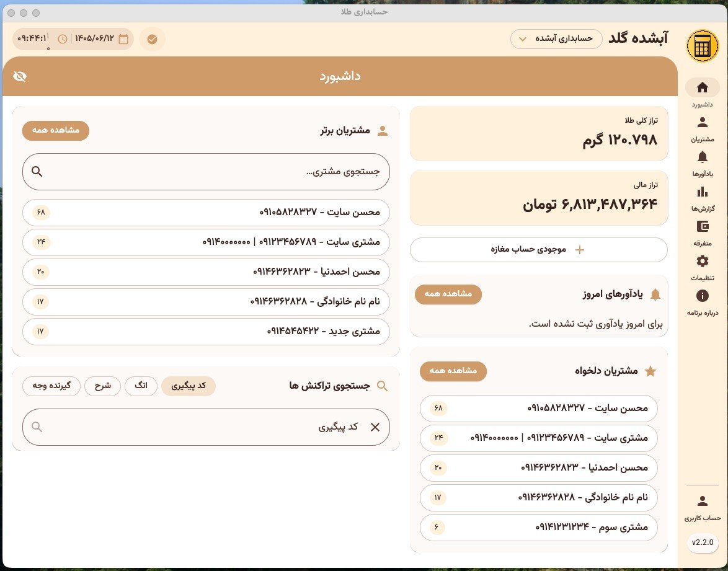The image size is (728, 571).
Task: Open حسابداری آبشده account dropdown
Action: (x=556, y=38)
